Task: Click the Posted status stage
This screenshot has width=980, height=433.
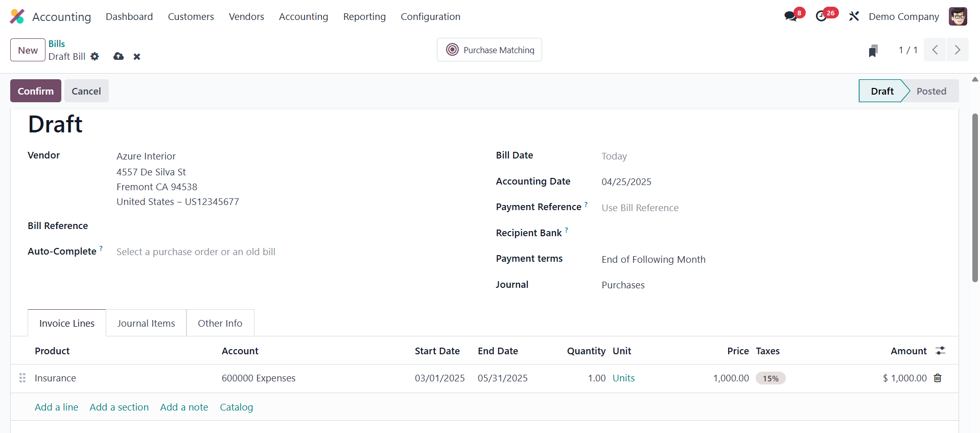Action: (x=931, y=91)
